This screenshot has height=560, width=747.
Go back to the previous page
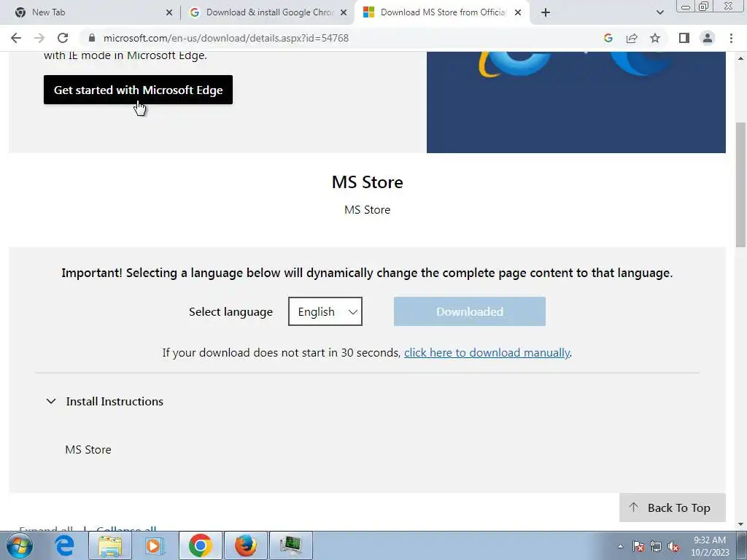16,38
